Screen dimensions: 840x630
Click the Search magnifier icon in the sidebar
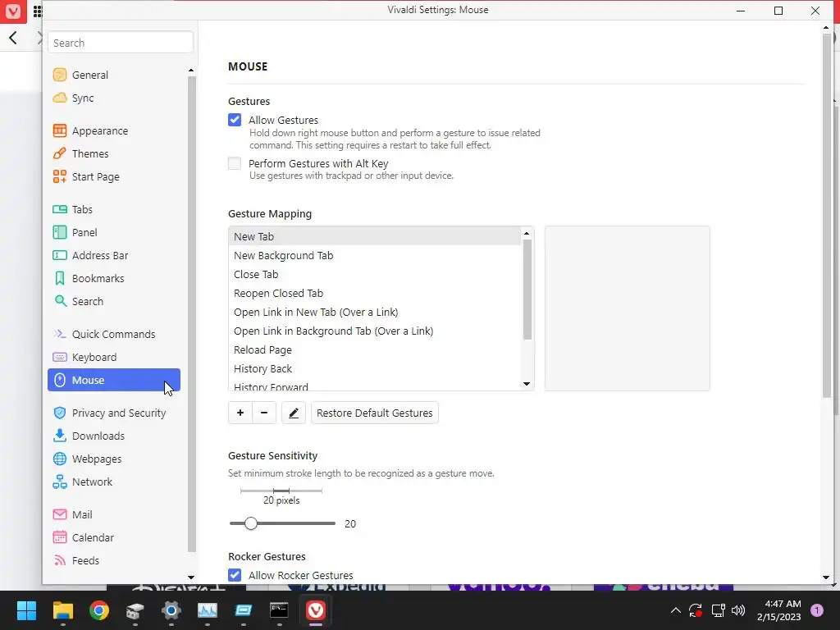(x=60, y=301)
